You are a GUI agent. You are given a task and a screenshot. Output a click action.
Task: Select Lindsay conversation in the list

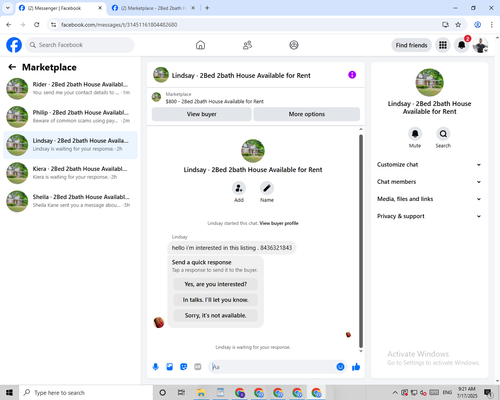(x=70, y=145)
